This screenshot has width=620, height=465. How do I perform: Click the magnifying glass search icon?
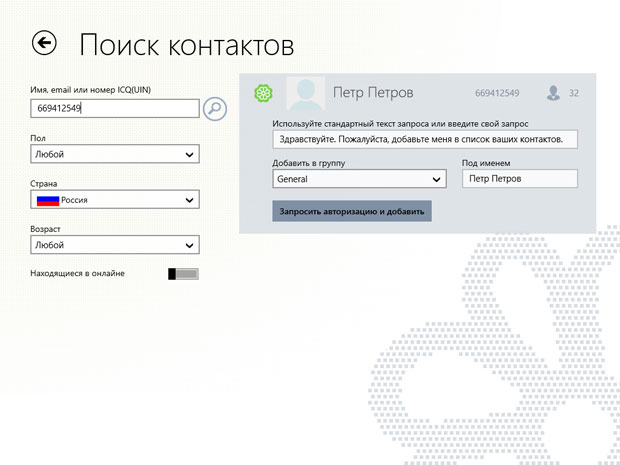click(214, 108)
